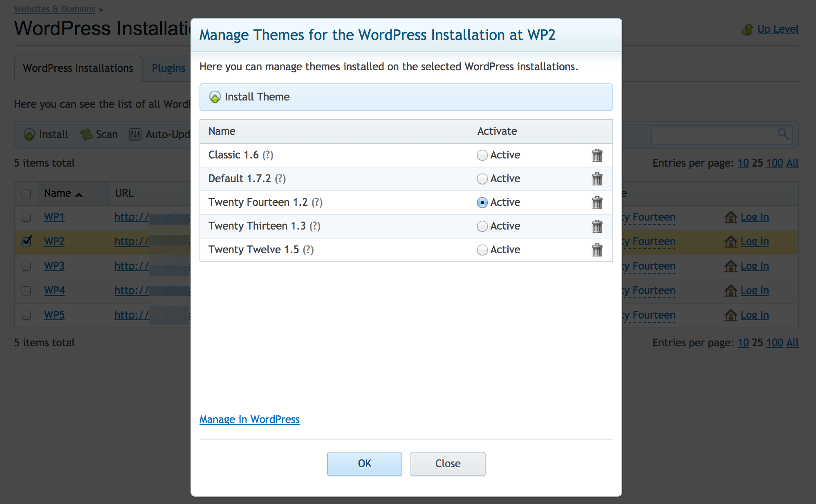Screen dimensions: 816x504
Task: Click the trash icon for Twenty Fourteen 1.2
Action: coord(597,203)
